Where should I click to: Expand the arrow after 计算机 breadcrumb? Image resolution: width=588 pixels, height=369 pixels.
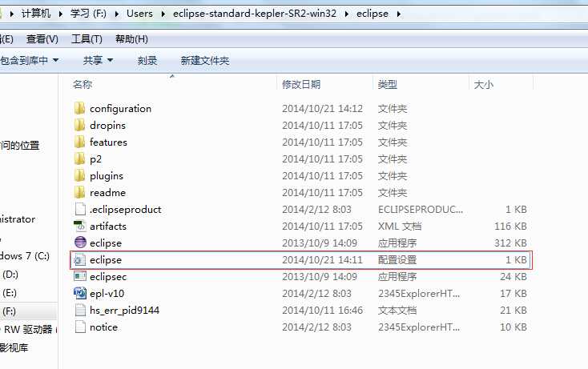point(60,14)
